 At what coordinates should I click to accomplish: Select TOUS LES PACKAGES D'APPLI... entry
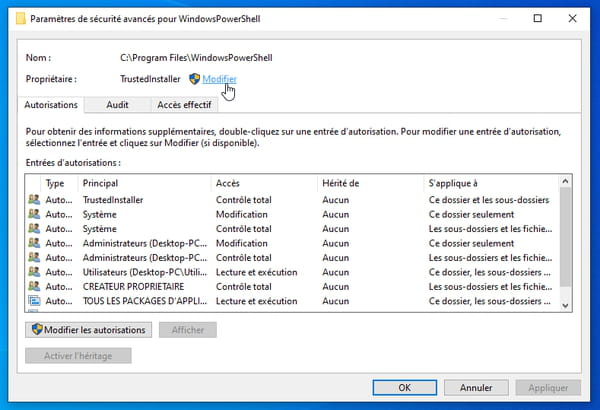point(292,301)
